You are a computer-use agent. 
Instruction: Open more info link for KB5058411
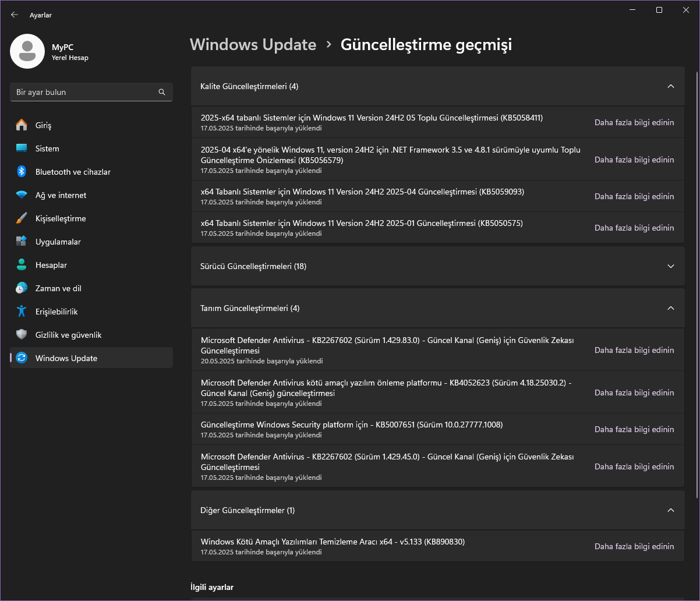(634, 122)
